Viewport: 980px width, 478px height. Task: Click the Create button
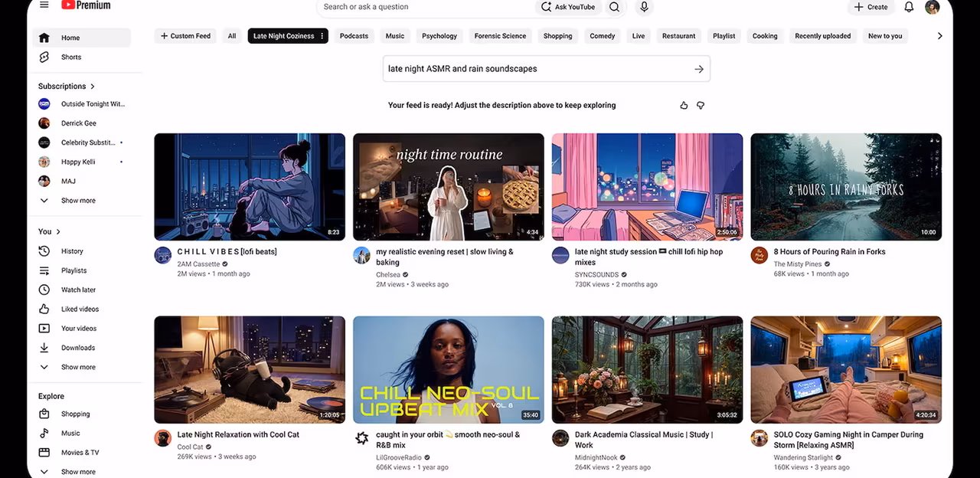point(871,7)
